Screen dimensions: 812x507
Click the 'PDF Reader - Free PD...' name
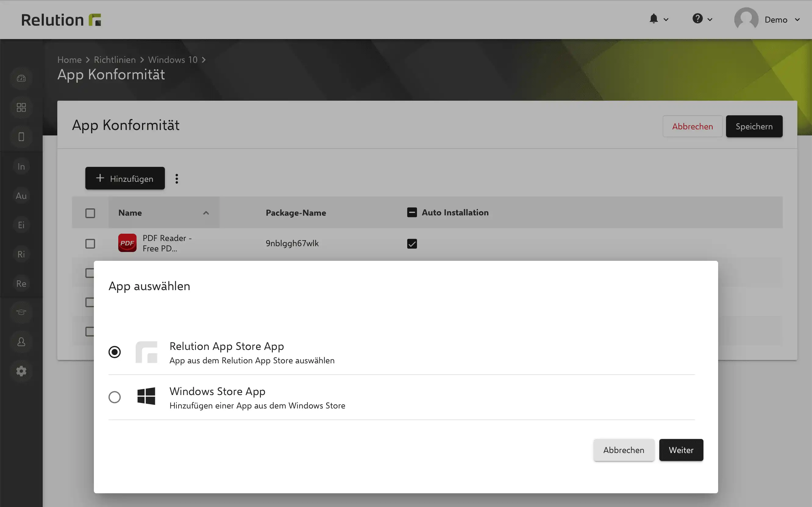coord(167,243)
